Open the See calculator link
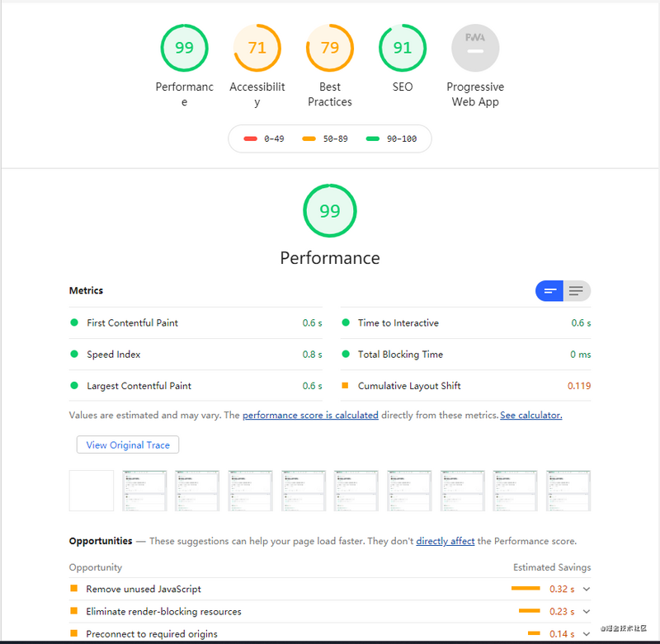 coord(530,415)
